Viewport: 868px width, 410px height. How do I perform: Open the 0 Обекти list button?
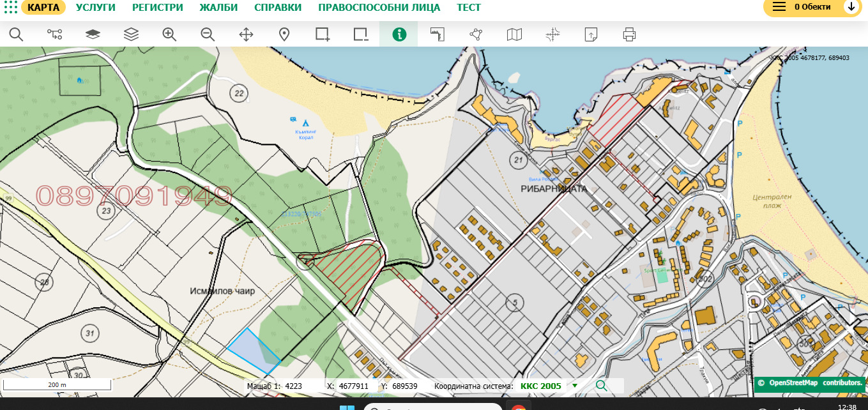[x=812, y=7]
